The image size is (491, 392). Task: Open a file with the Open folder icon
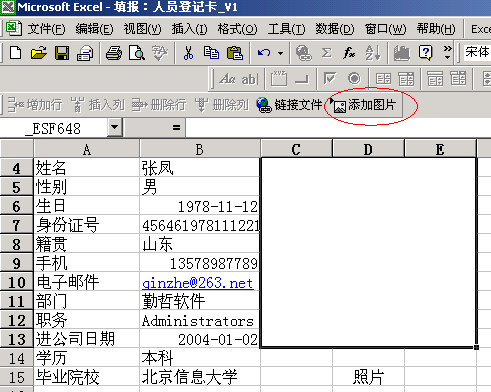coord(39,53)
